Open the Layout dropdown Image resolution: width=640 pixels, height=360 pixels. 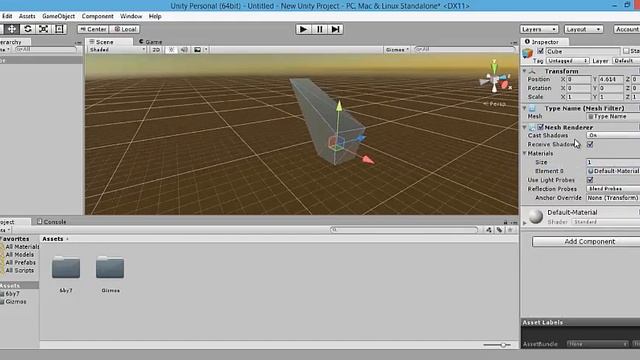coord(583,29)
